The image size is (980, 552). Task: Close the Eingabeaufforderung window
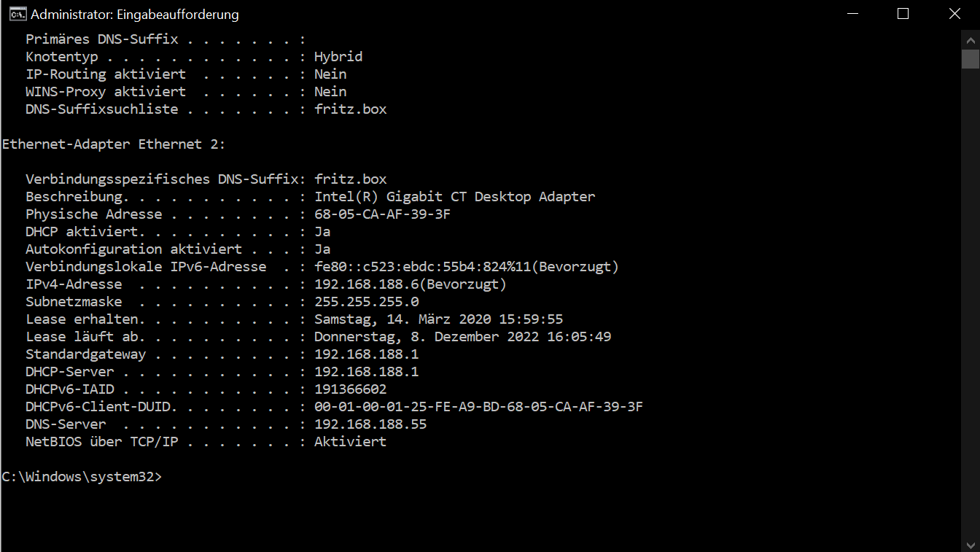[954, 14]
